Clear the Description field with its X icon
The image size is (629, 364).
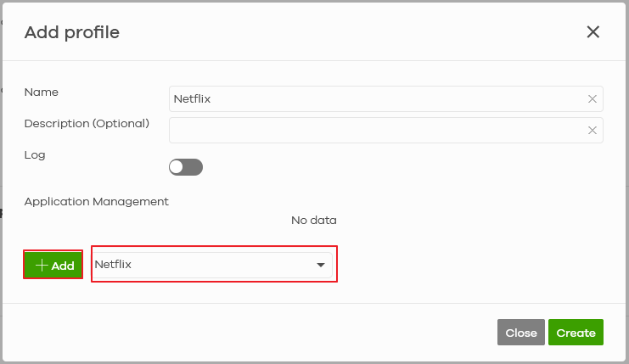[x=592, y=131]
